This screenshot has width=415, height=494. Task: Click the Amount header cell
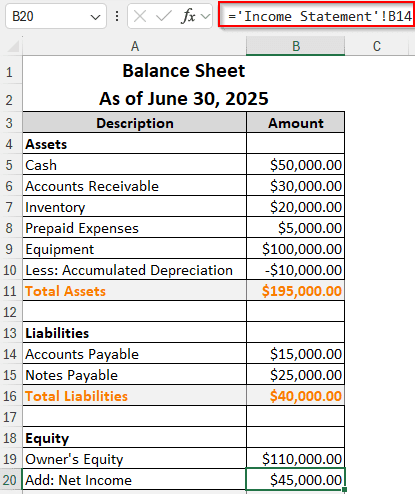pos(296,123)
